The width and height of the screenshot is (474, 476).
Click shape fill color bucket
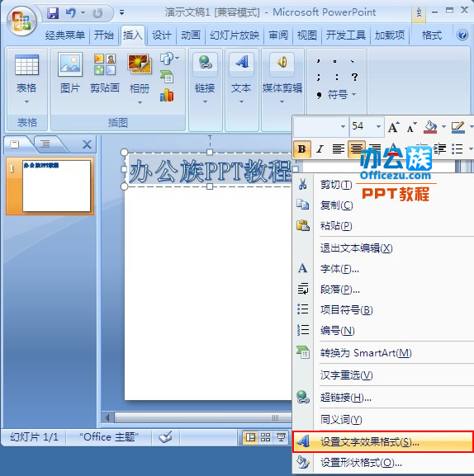click(x=430, y=127)
